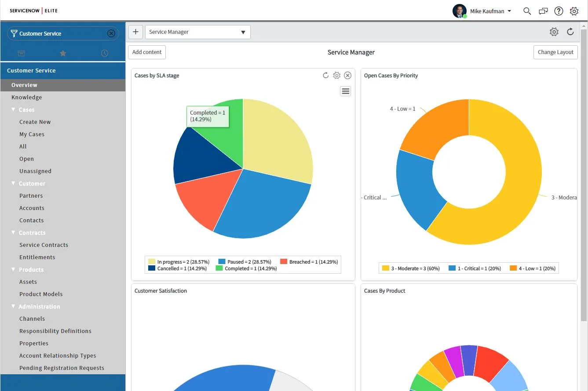Open global search with the magnifier icon
Screen dimensions: 588x391
point(527,11)
